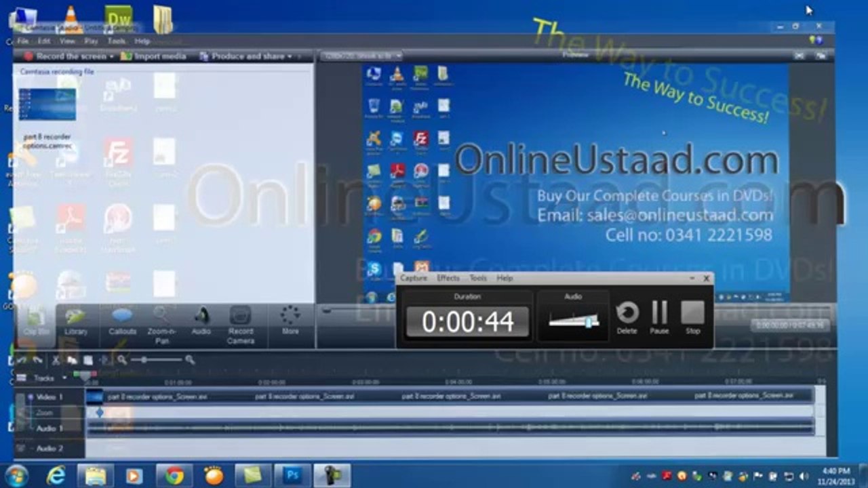868x488 pixels.
Task: Expand the Record the screen dropdown arrow
Action: [x=113, y=56]
